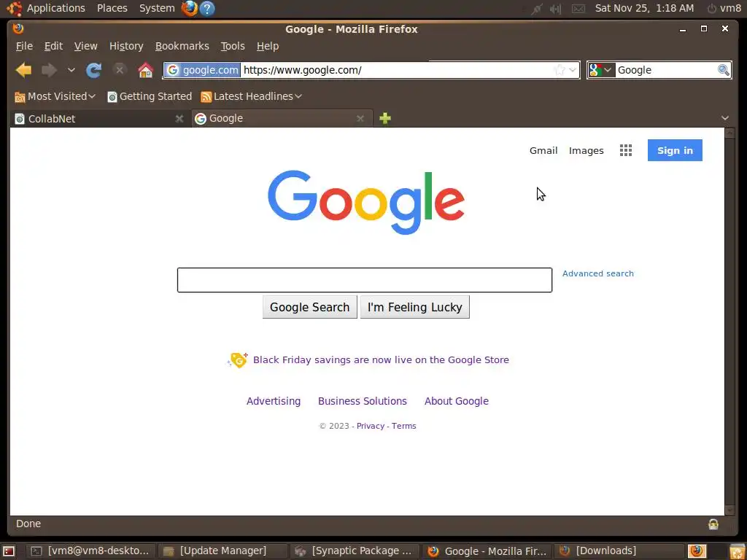Reload the page with the blue refresh icon

point(93,71)
